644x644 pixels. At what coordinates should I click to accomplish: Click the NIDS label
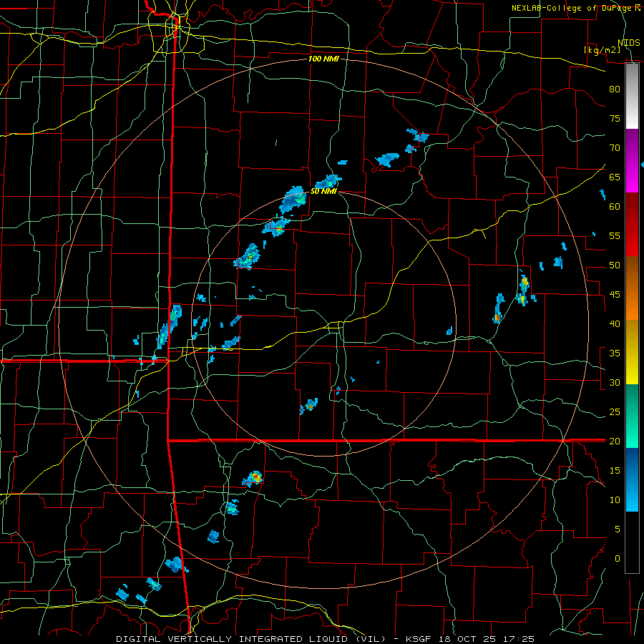click(x=629, y=42)
